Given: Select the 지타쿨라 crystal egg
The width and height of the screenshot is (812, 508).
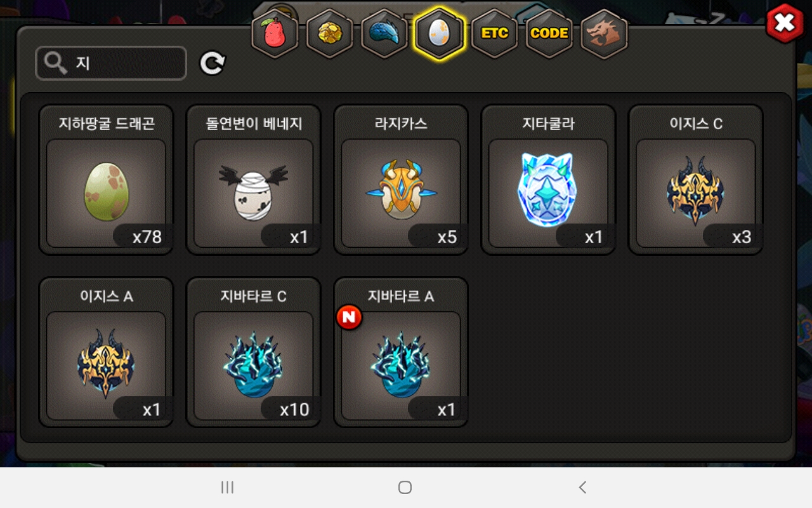Looking at the screenshot, I should (x=548, y=180).
